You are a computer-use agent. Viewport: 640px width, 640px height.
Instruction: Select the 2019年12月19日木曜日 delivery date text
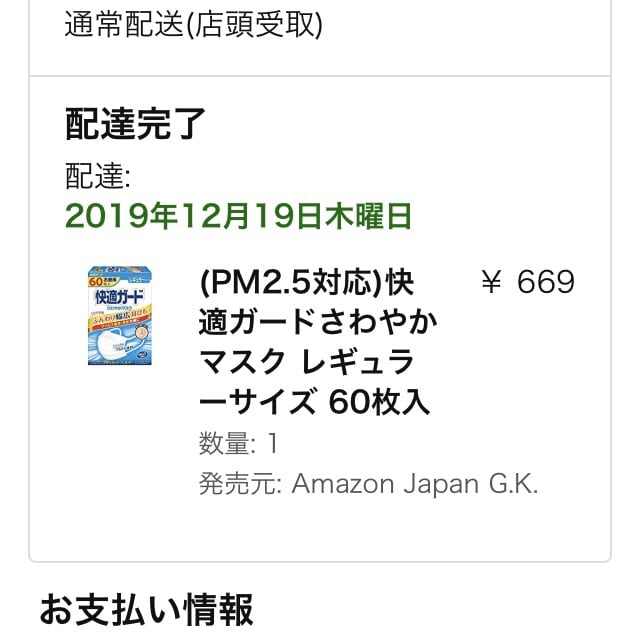pyautogui.click(x=238, y=216)
